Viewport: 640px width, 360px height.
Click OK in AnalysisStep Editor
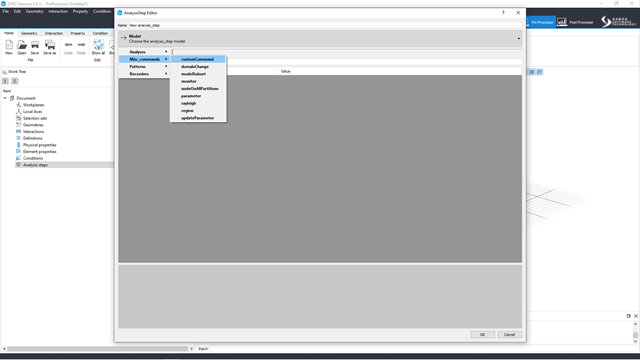click(x=482, y=335)
